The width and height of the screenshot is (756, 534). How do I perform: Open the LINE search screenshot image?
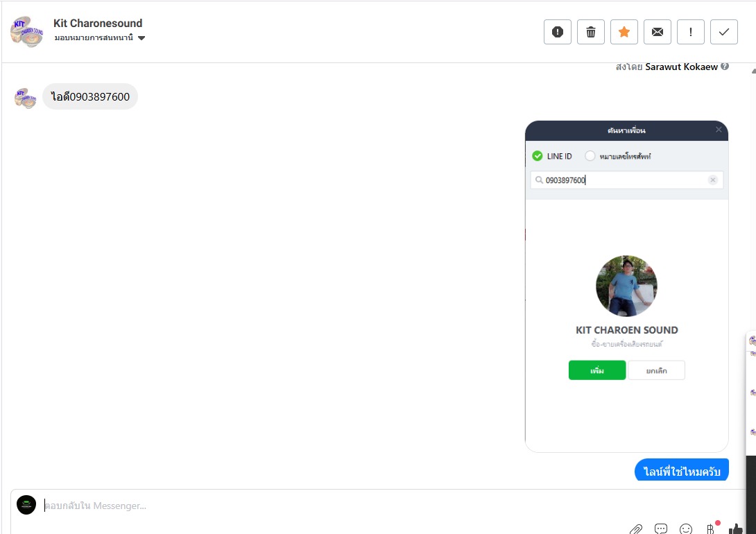click(626, 286)
